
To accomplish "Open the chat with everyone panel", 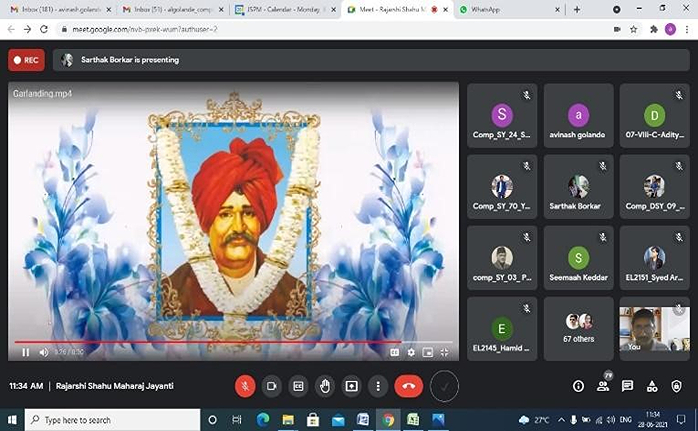I will (x=627, y=386).
